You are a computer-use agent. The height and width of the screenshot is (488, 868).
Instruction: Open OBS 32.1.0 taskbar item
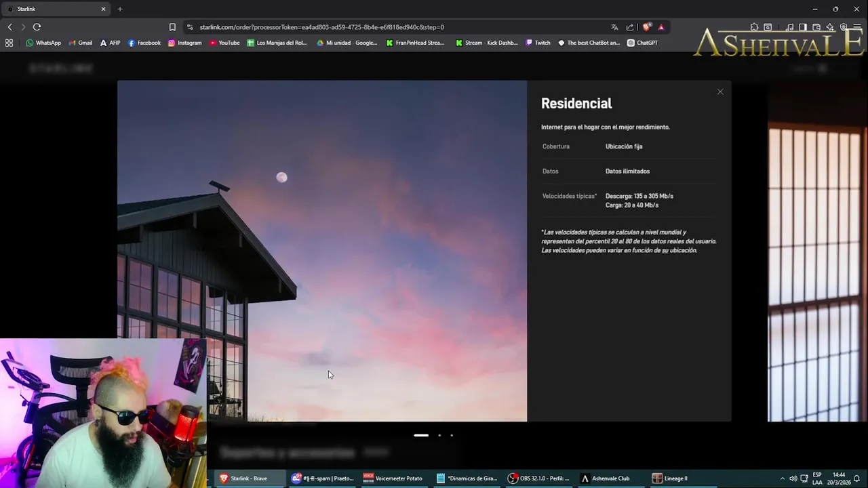(x=540, y=479)
